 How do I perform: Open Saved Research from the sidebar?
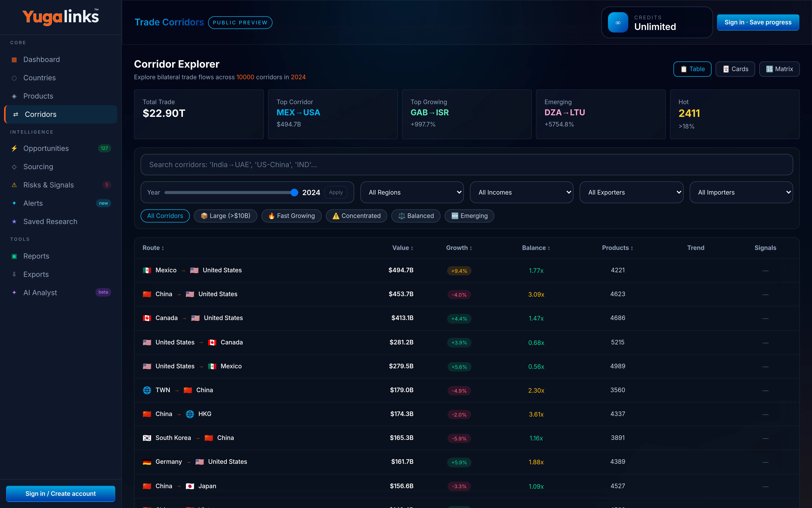[61, 222]
